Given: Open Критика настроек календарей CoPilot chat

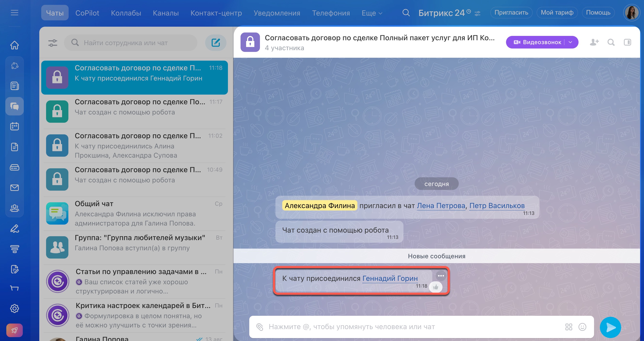Looking at the screenshot, I should pyautogui.click(x=135, y=315).
